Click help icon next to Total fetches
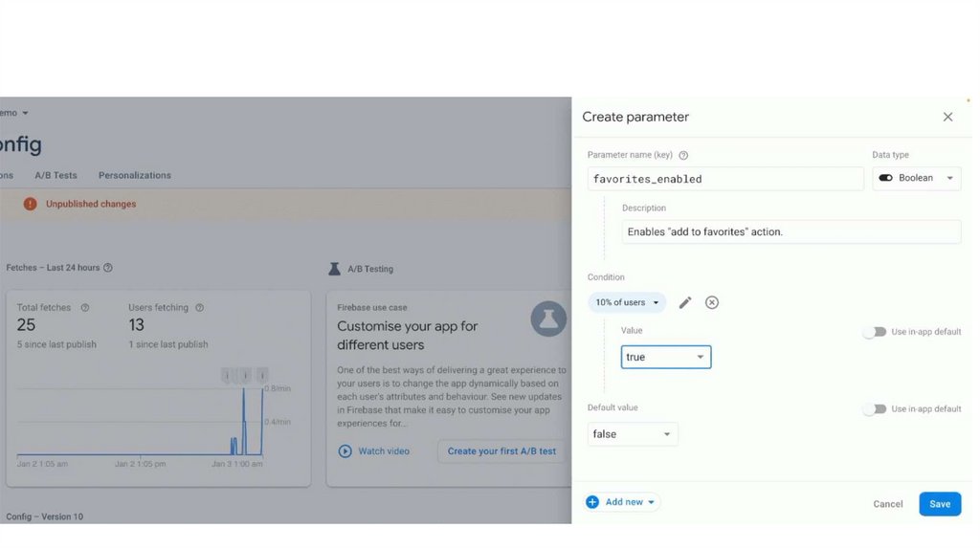The height and width of the screenshot is (549, 980). coord(85,308)
